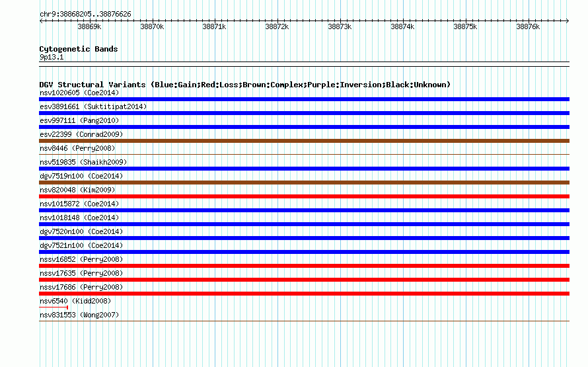Select the red loss bar under nsv820048
588x367 pixels.
coord(304,196)
